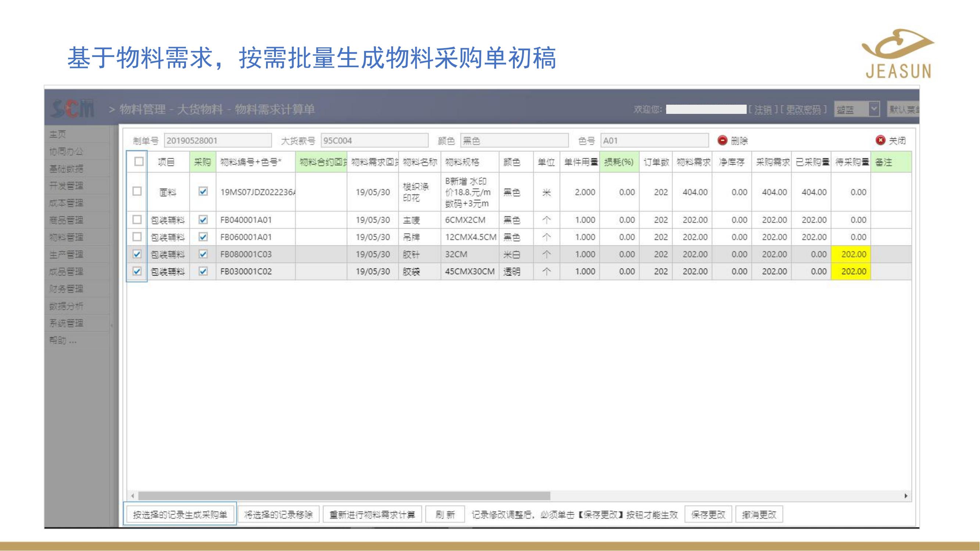Click sidebar collapse handle arrow

click(111, 325)
